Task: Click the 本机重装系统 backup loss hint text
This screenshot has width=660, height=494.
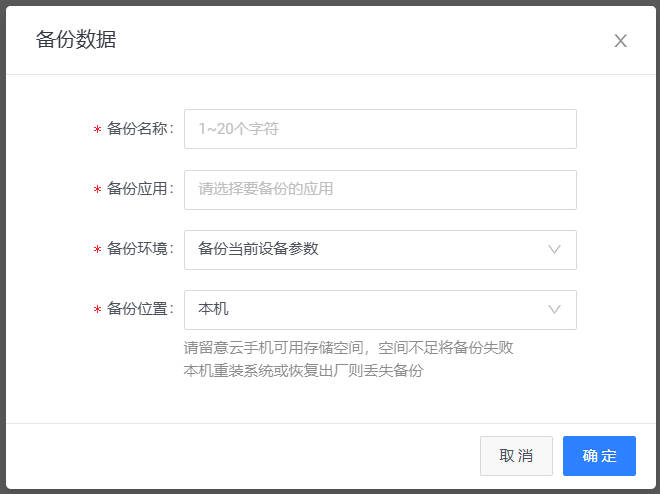Action: click(304, 371)
